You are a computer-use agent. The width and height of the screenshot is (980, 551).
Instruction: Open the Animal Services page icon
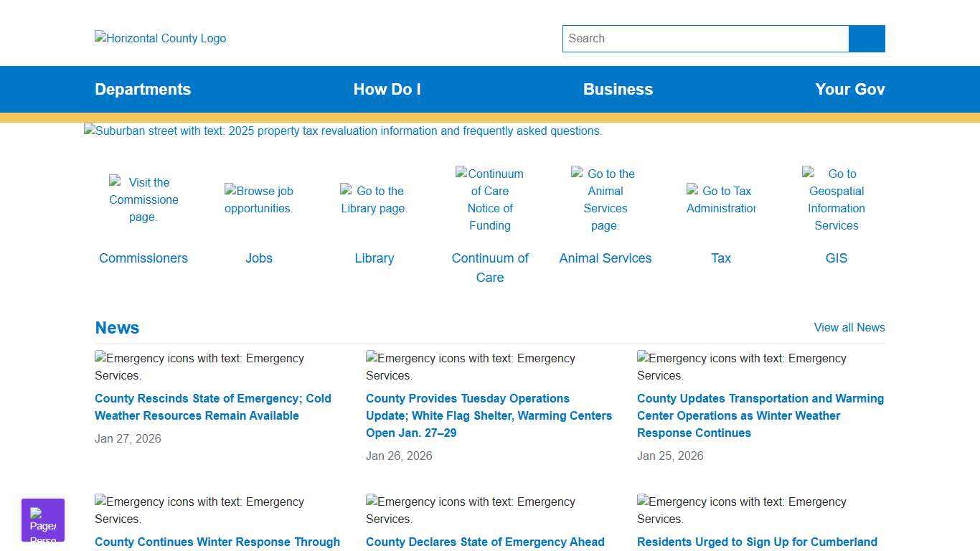tap(606, 199)
